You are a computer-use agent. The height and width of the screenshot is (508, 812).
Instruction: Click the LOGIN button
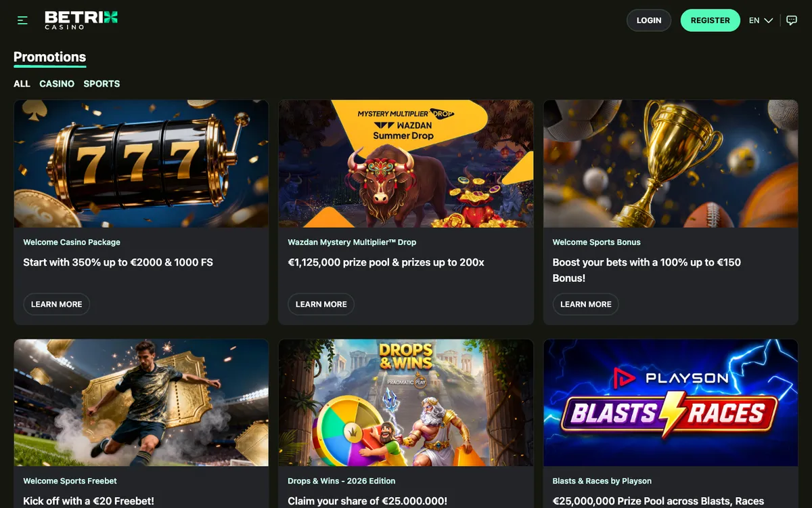click(649, 20)
